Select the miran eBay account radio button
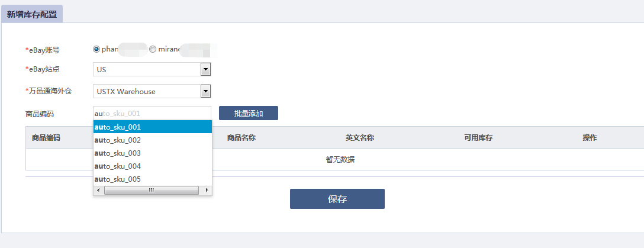The width and height of the screenshot is (644, 248). pos(153,49)
